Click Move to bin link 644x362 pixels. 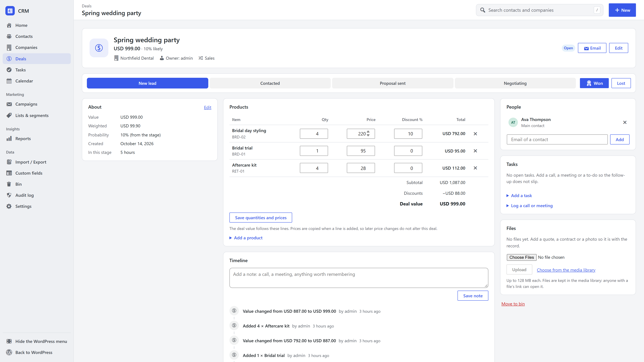(513, 304)
